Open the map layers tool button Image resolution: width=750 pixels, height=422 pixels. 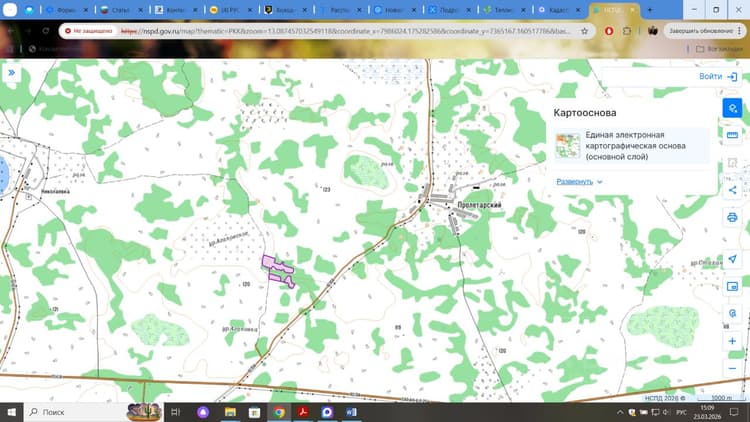click(x=732, y=108)
